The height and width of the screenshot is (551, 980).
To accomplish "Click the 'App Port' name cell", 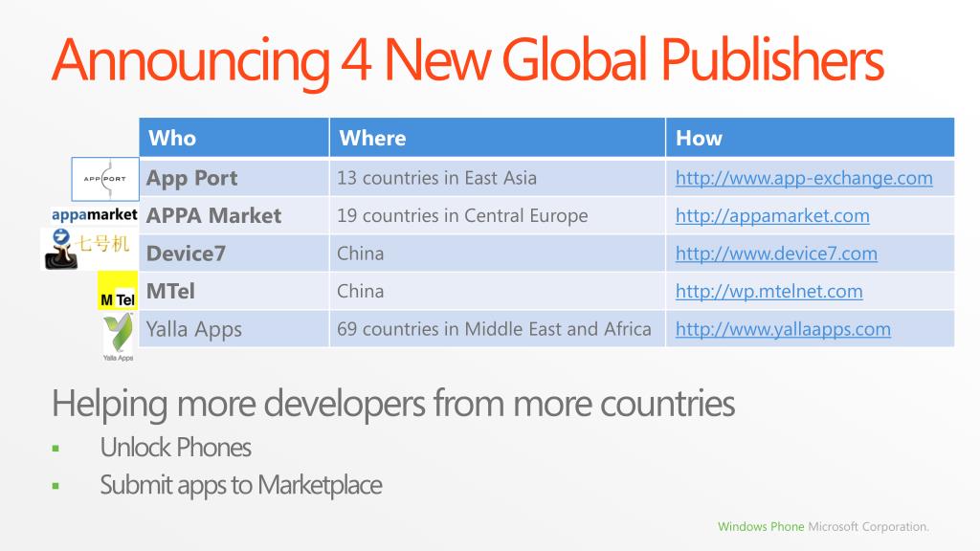I will click(234, 178).
